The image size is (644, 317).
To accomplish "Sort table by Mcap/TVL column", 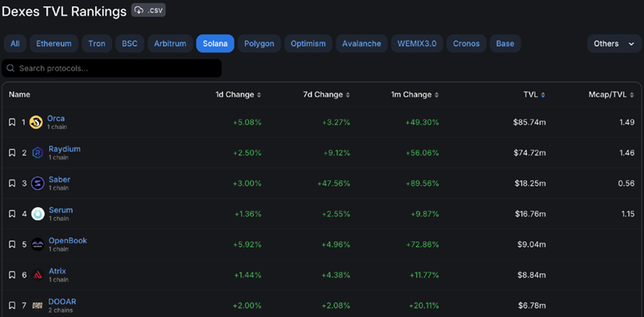I will click(x=611, y=94).
